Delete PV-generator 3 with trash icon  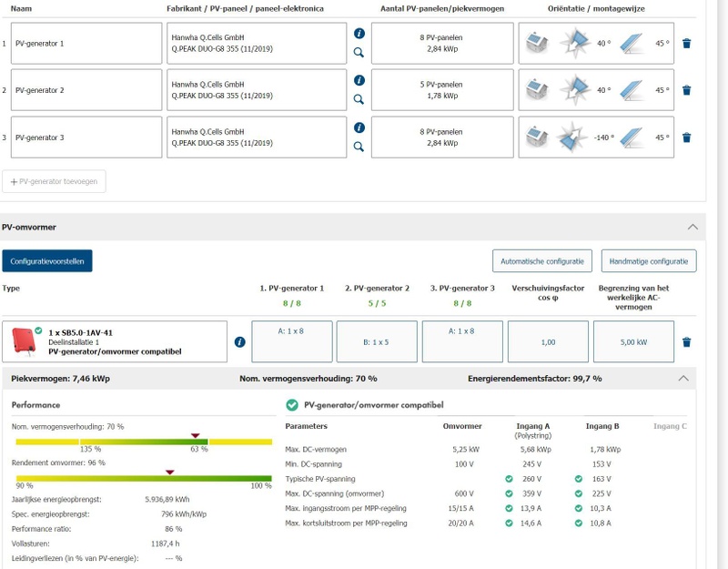tap(686, 137)
